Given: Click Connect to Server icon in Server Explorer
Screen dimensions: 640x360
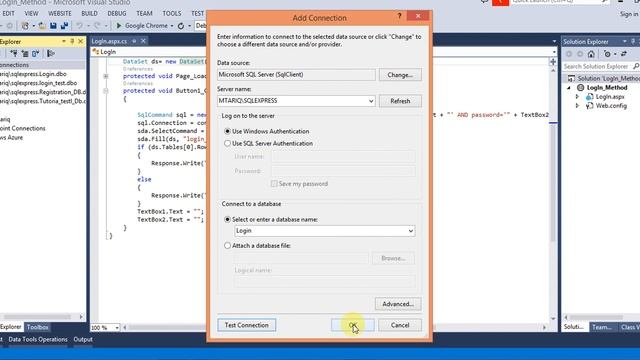Looking at the screenshot, I should pos(24,53).
